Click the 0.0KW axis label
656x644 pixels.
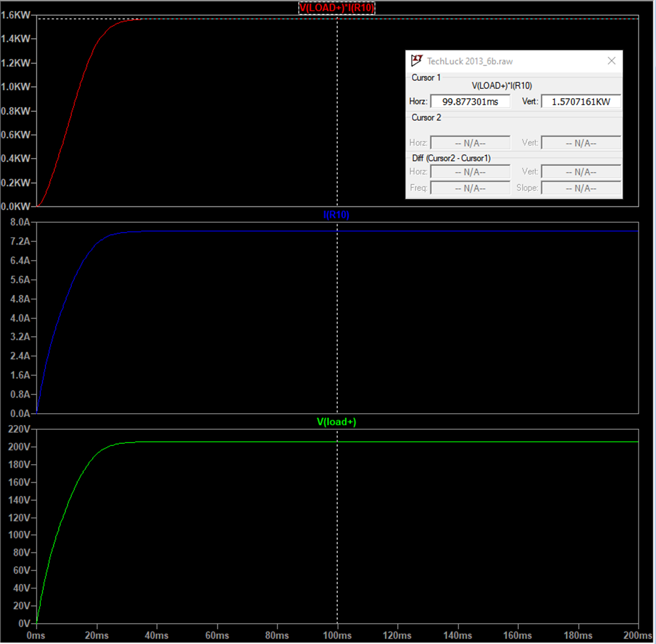pos(16,207)
